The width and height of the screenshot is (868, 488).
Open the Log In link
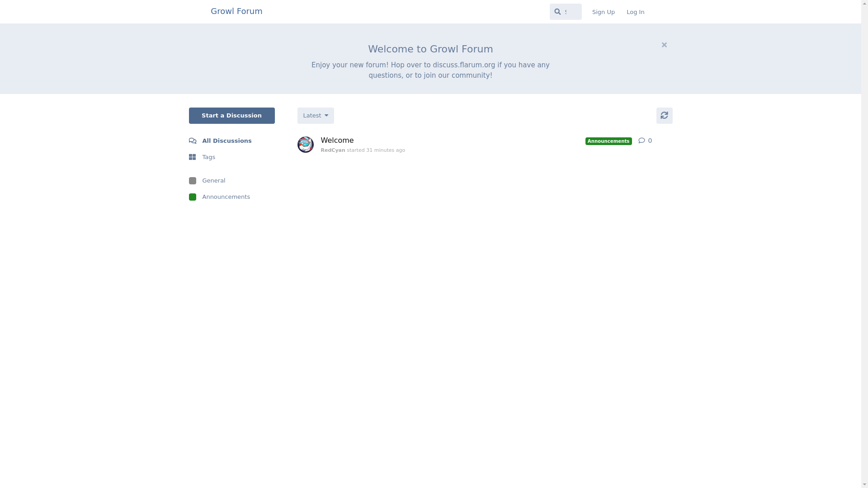tap(635, 12)
